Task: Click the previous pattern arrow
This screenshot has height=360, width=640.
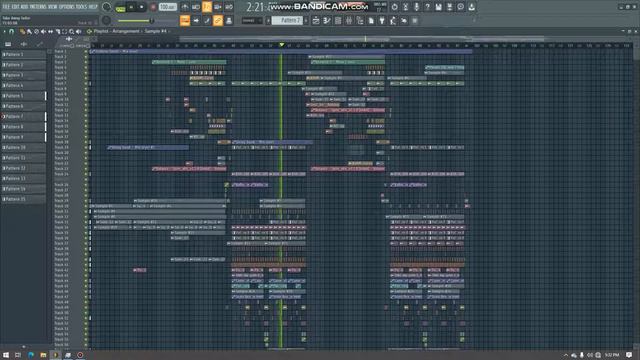Action: pyautogui.click(x=269, y=20)
